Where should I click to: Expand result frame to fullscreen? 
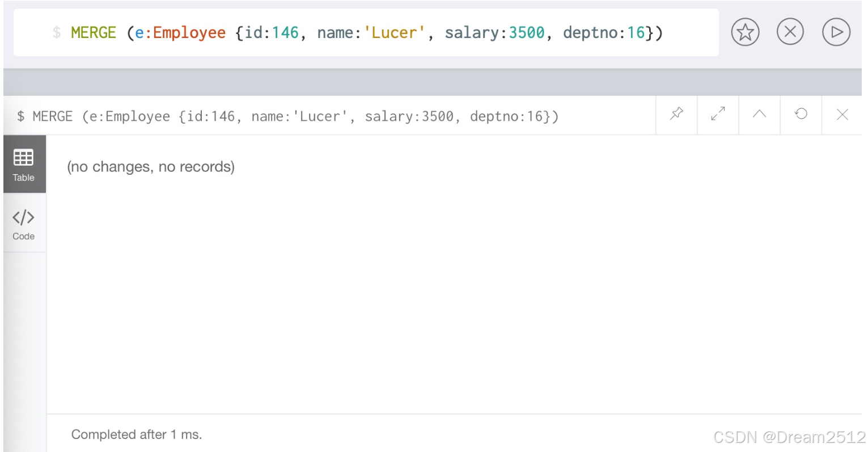coord(718,115)
